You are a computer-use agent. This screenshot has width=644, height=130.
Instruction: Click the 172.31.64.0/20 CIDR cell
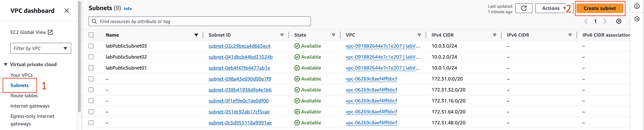pyautogui.click(x=449, y=112)
